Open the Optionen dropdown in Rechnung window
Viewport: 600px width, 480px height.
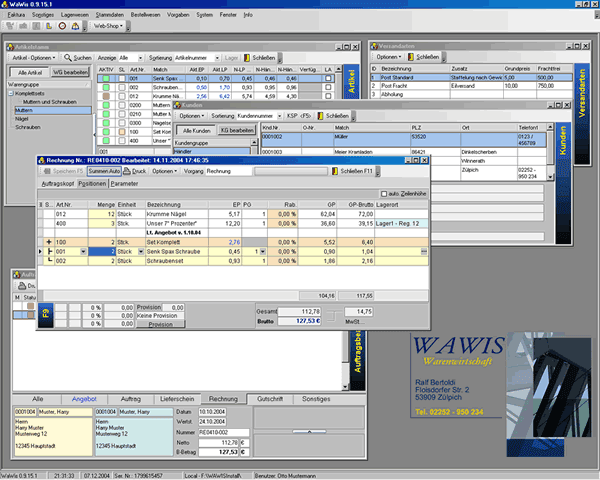pos(165,171)
